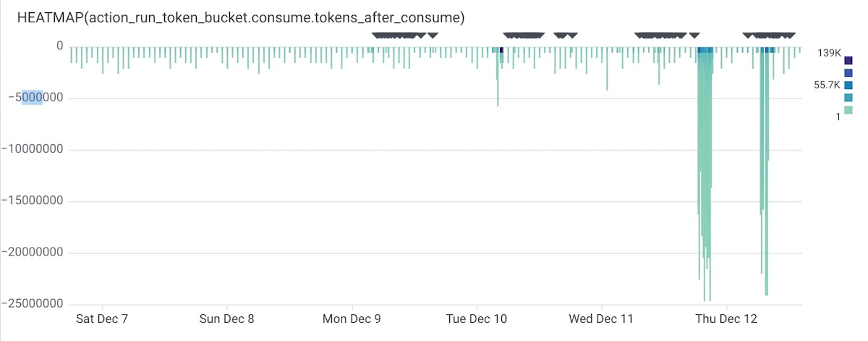The image size is (868, 341).
Task: Click the −15000000 y-axis label
Action: tap(33, 201)
